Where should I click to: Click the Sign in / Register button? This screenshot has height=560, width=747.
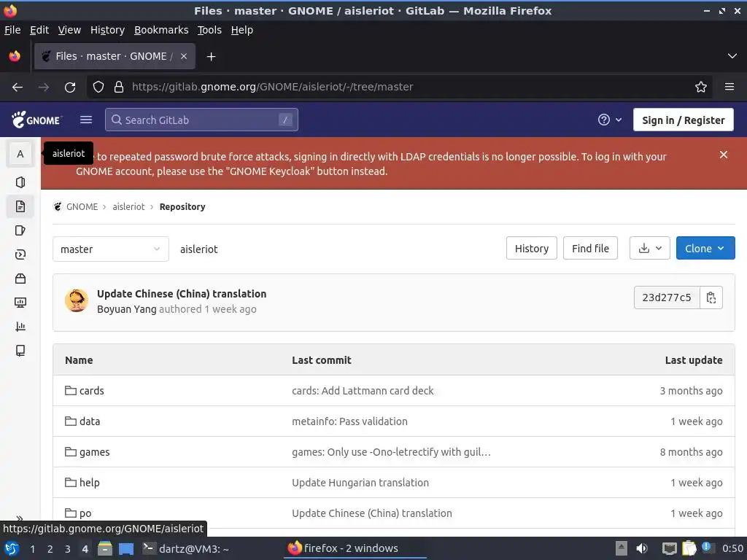click(683, 120)
